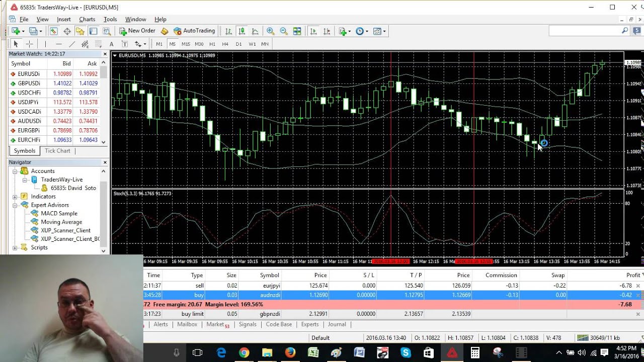Open the Alerts terminal tab

click(161, 324)
